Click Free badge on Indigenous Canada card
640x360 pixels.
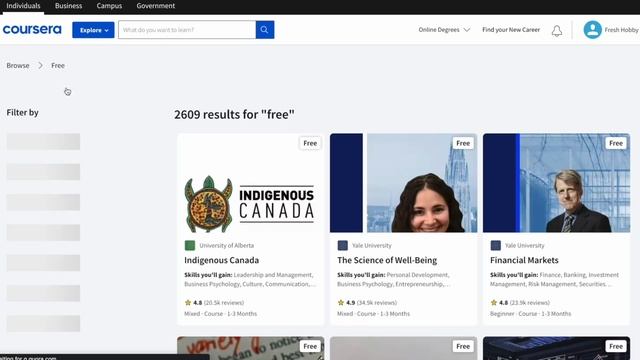coord(310,143)
